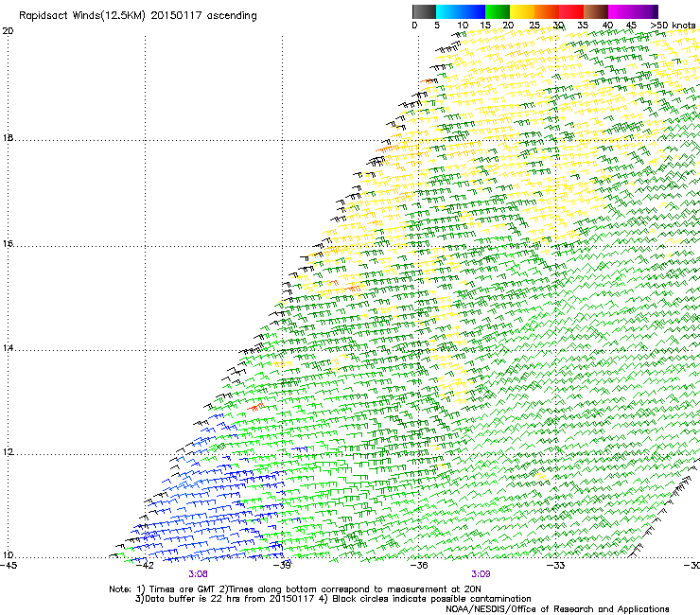Click the purple time stamp '3:09'
This screenshot has width=700, height=615.
tap(481, 574)
